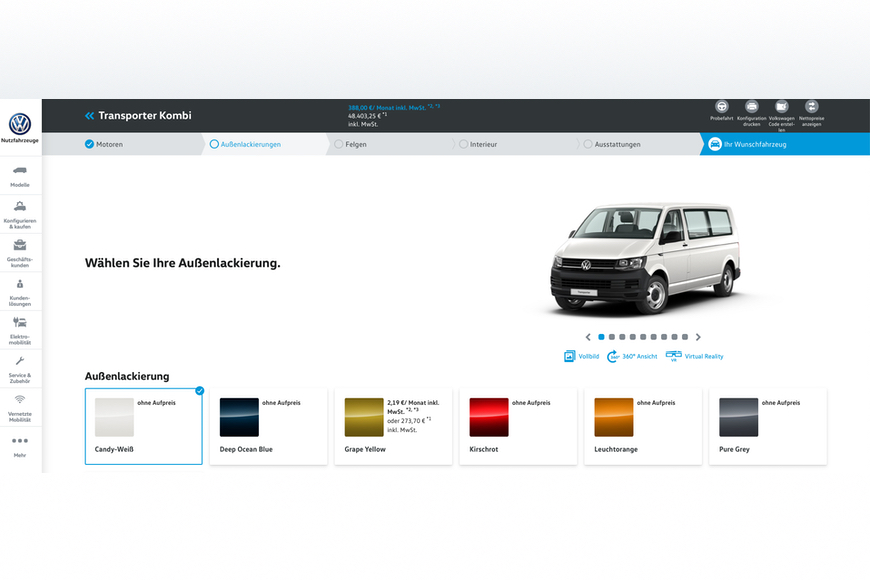
Task: Click the monthly rate 388,00 € link
Action: click(394, 107)
